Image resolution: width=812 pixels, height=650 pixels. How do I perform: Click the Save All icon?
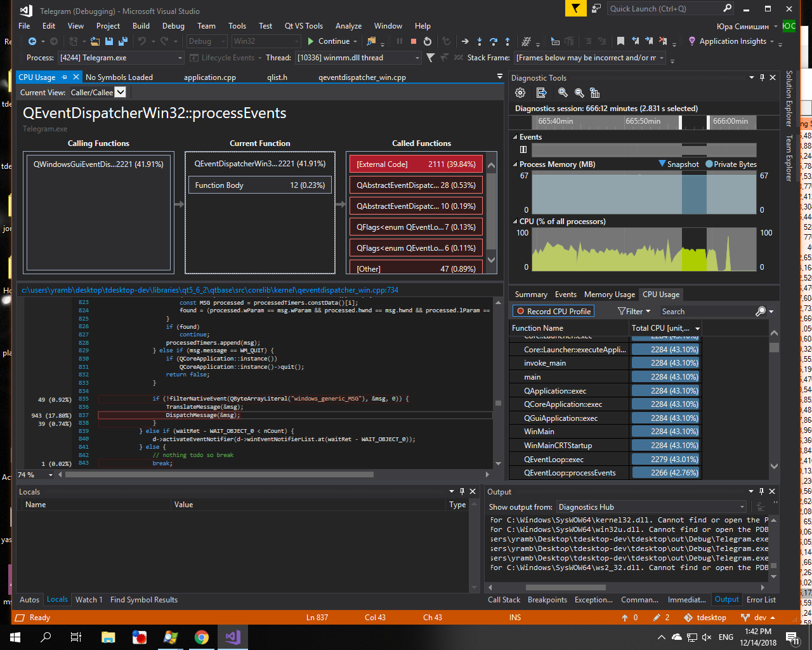[123, 41]
